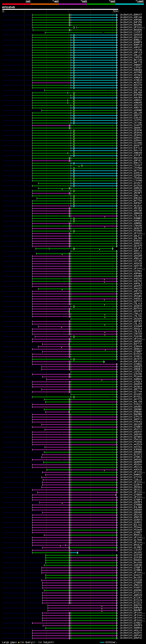Select the UniRef100_Q9GKW3 label
Viewport: 146px width, 644px height.
pos(131,512)
